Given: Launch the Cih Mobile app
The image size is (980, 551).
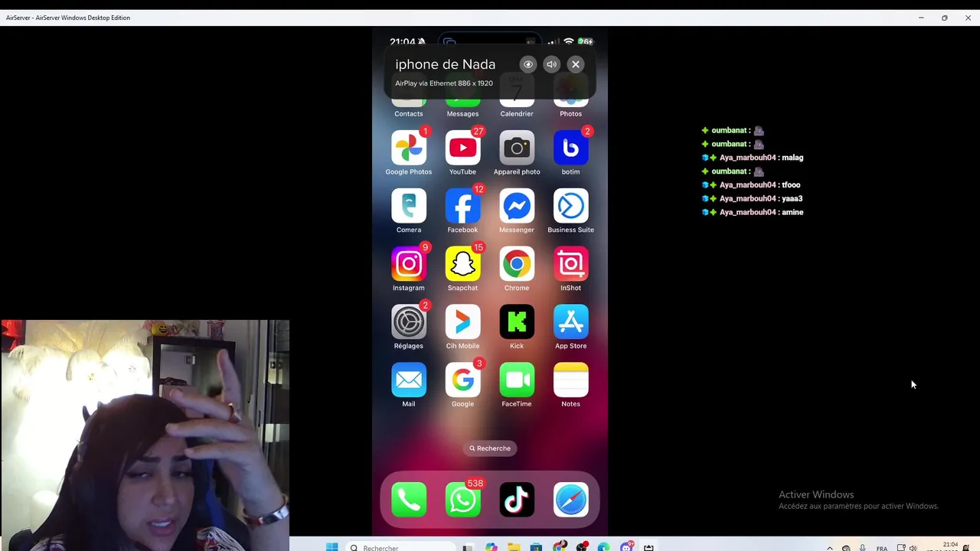Looking at the screenshot, I should click(x=462, y=322).
